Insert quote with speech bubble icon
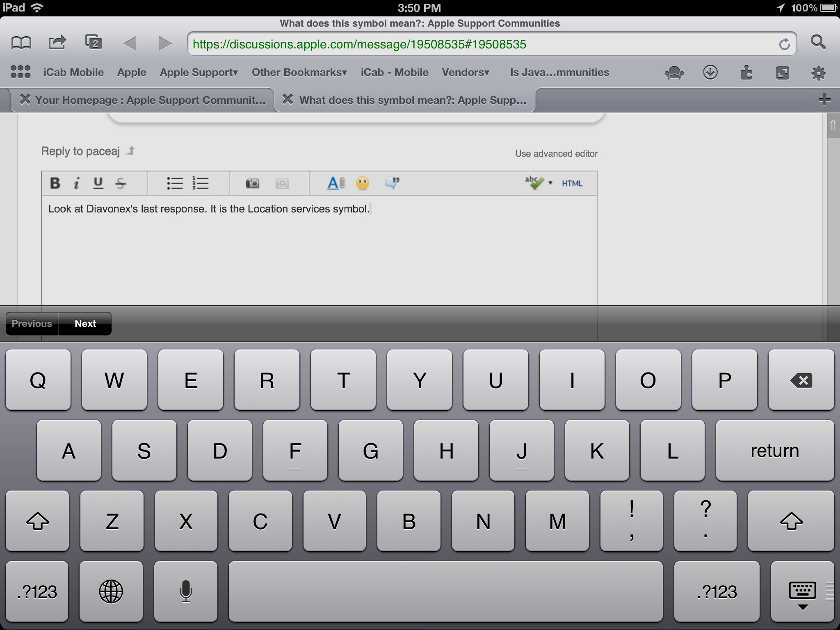Screen dimensions: 840x630 [x=392, y=183]
